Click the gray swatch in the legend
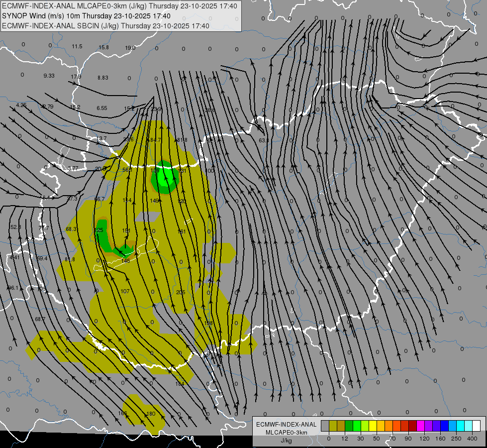 (x=325, y=426)
